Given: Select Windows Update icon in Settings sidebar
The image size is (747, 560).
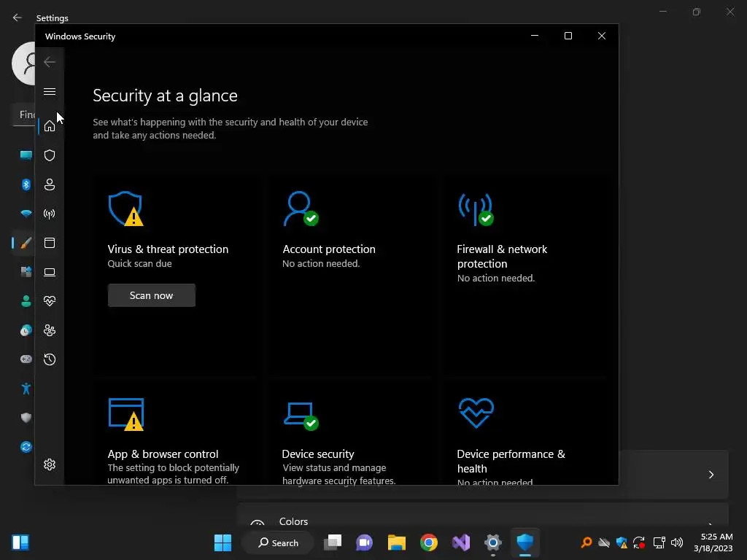Looking at the screenshot, I should tap(26, 447).
